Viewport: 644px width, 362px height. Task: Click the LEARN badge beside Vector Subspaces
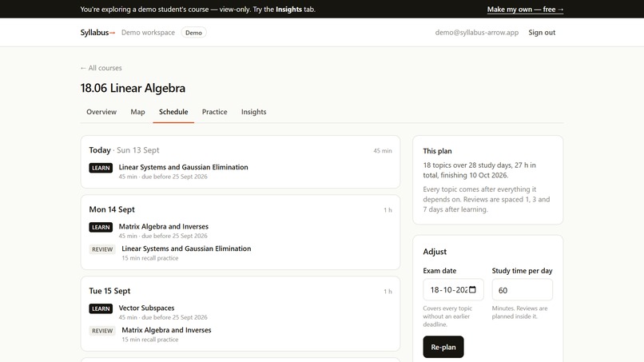coord(101,308)
